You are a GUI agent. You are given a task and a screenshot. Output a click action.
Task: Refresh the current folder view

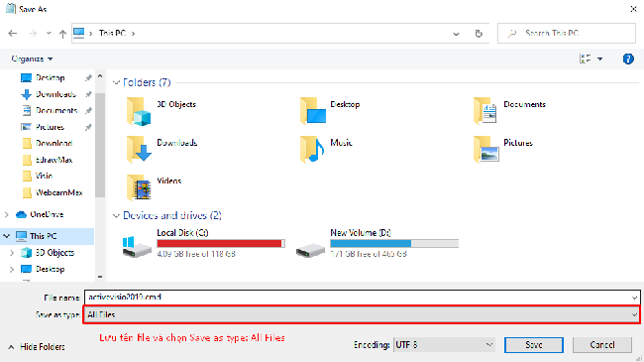coord(479,34)
